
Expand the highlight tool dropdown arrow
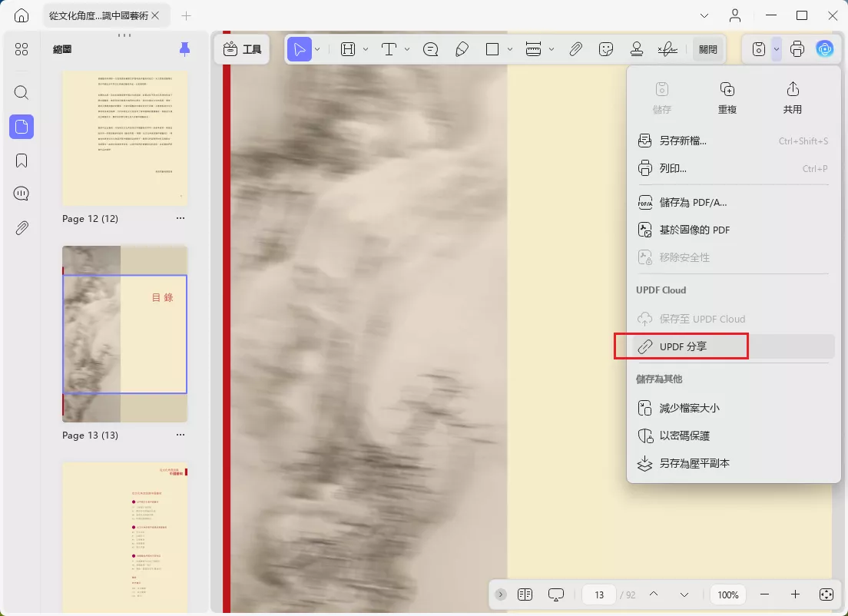coord(366,50)
